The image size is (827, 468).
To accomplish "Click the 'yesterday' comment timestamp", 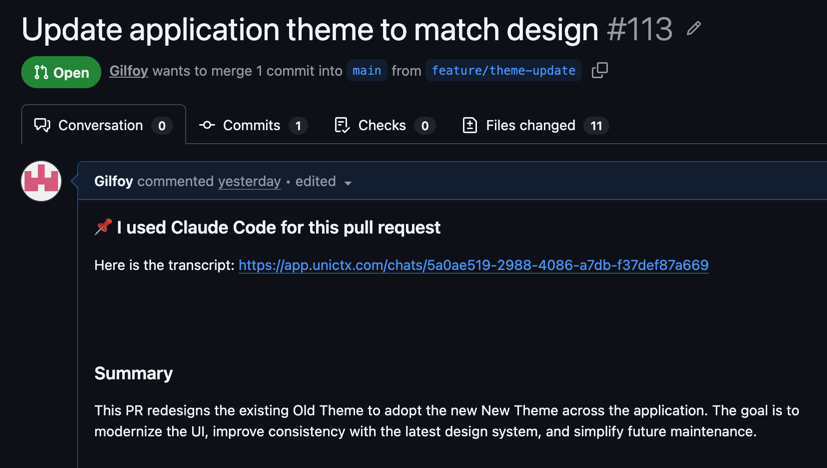I will click(249, 182).
